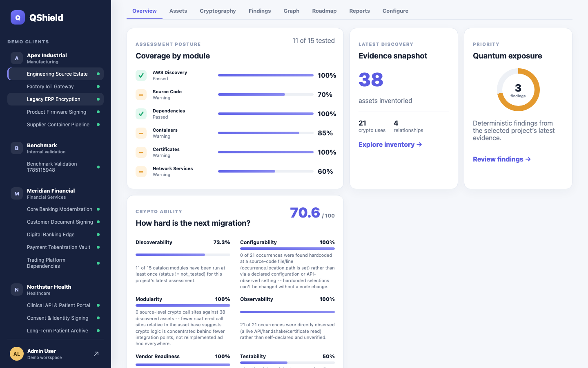
Task: Go to the Graph tab
Action: (292, 11)
